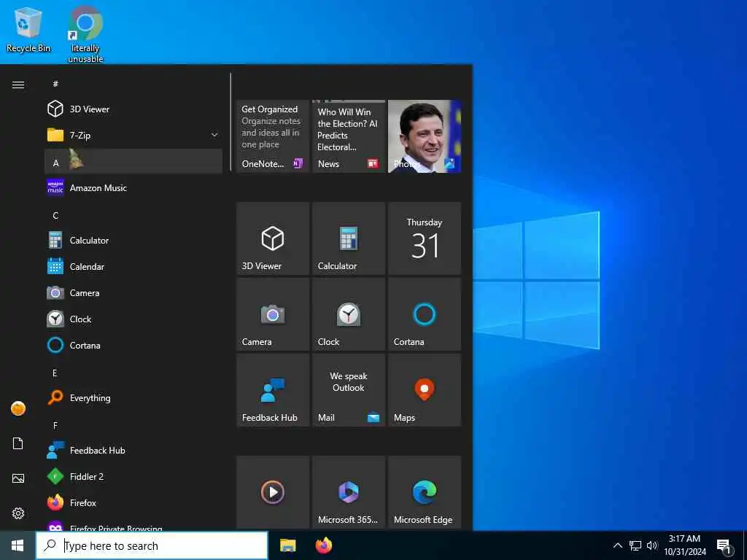The width and height of the screenshot is (747, 560).
Task: Click the letter E section header
Action: pos(133,373)
